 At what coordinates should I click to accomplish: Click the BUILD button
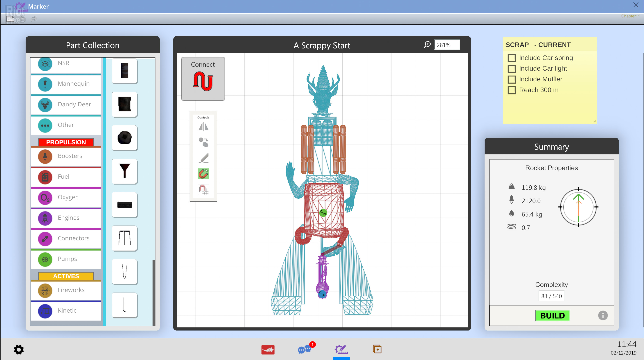pos(552,315)
